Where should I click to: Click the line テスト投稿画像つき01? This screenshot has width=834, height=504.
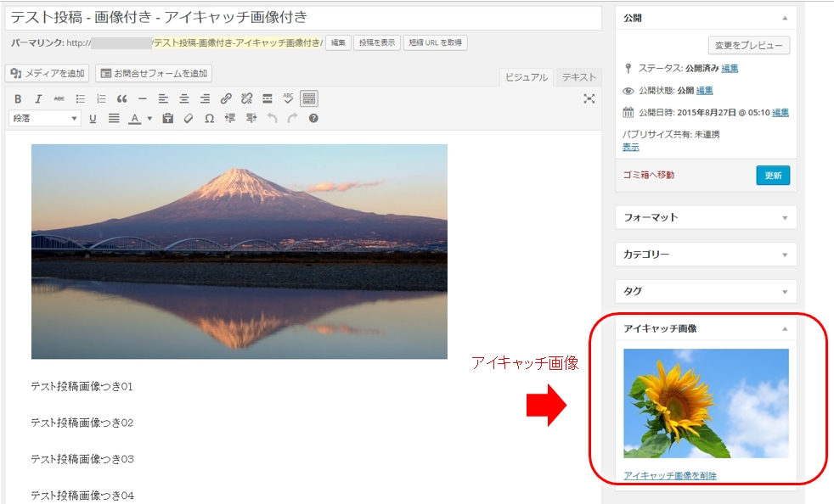82,387
